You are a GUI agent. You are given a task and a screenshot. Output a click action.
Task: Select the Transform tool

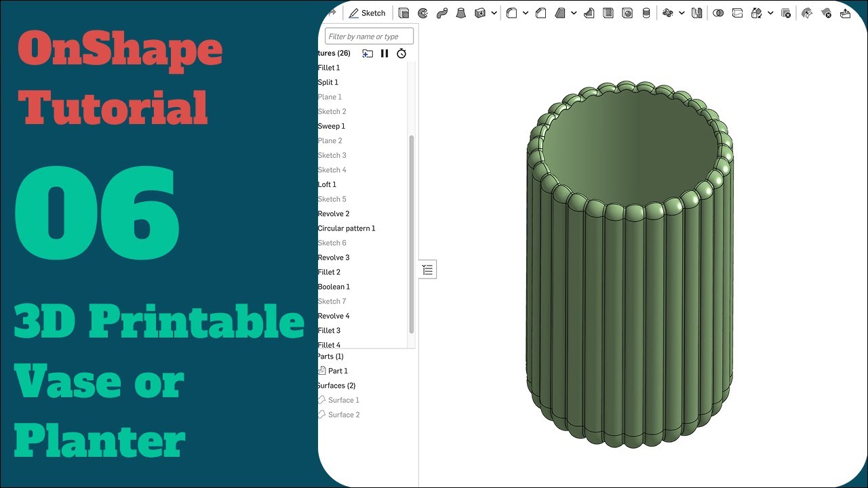pos(756,13)
